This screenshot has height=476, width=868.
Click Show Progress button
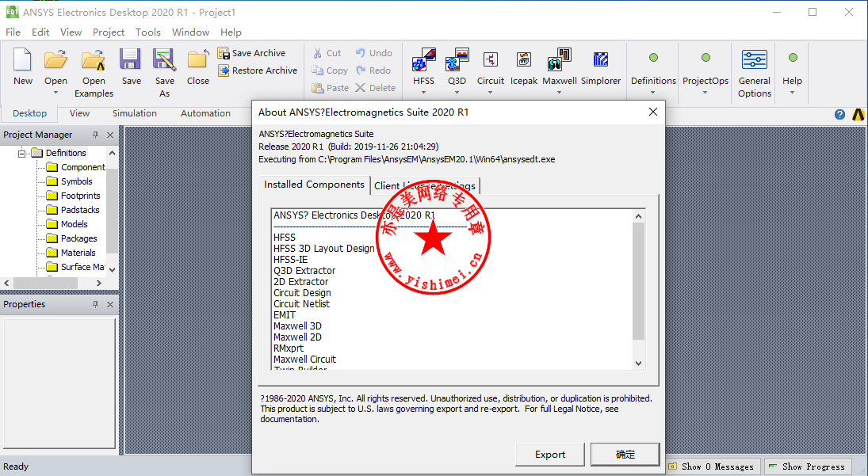point(807,466)
